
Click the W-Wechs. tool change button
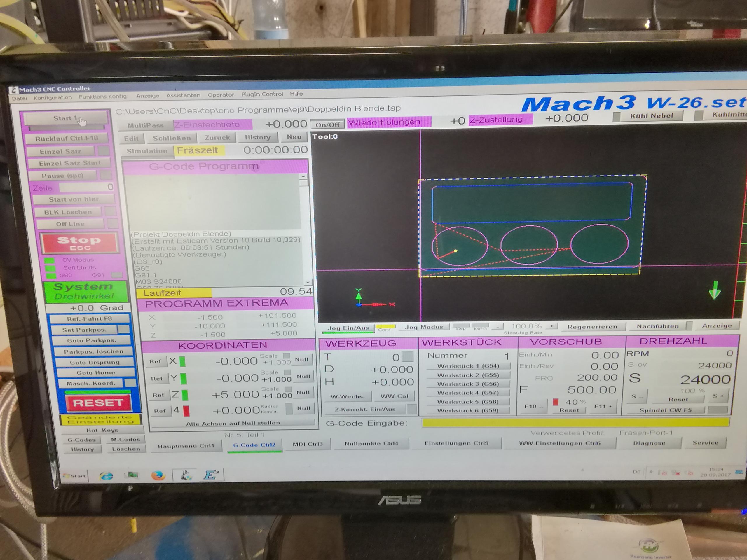point(348,396)
